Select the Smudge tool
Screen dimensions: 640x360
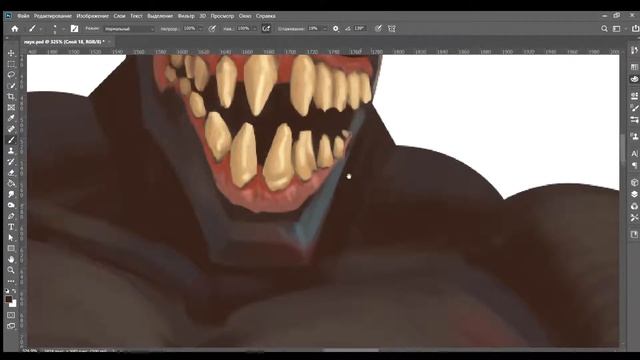pos(11,194)
